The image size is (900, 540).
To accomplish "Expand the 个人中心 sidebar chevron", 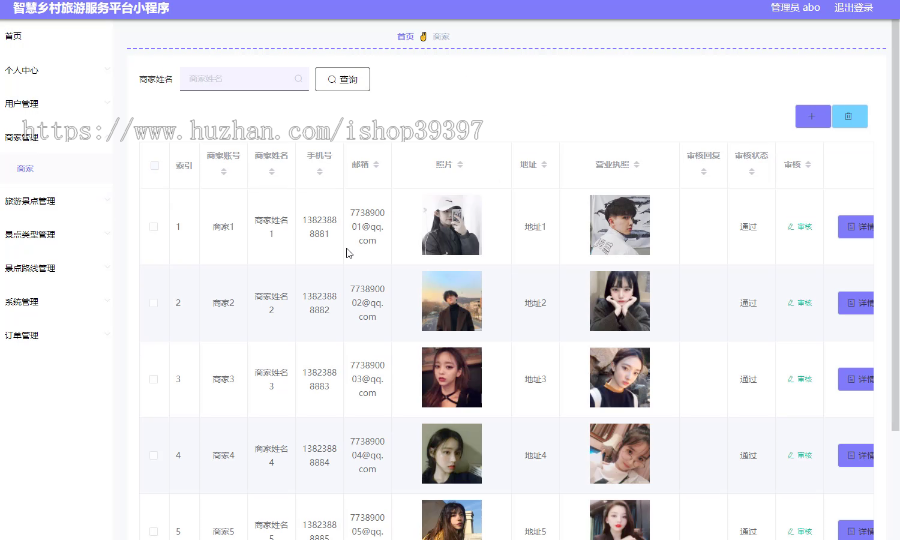I will [107, 69].
